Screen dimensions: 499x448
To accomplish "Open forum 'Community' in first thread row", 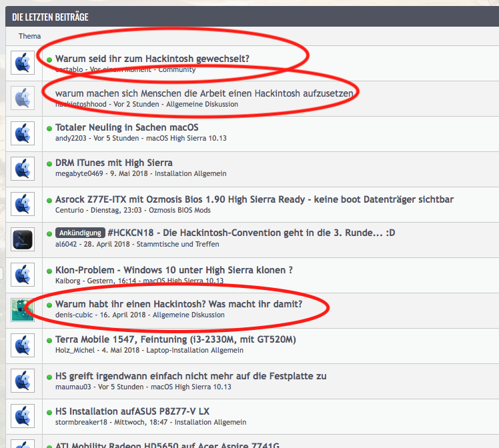I will [177, 69].
